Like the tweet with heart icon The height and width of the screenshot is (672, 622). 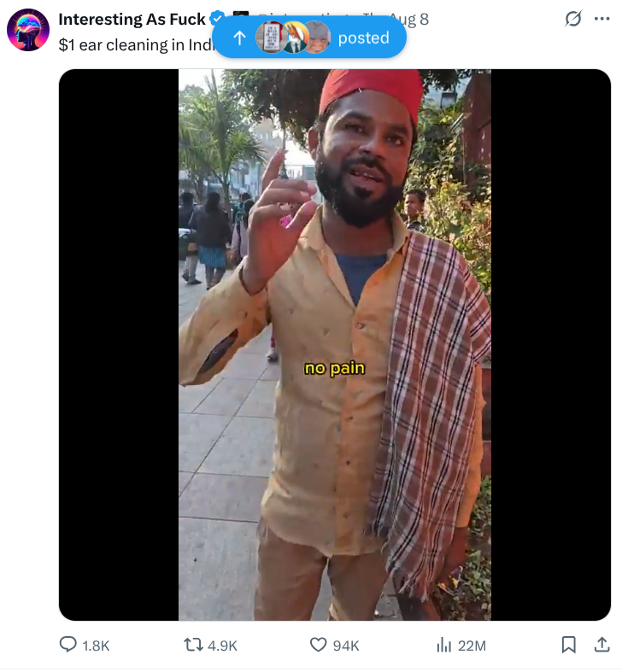click(x=319, y=645)
